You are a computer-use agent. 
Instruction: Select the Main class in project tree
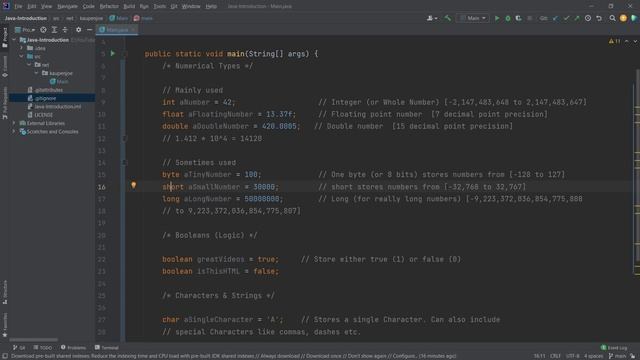point(59,82)
